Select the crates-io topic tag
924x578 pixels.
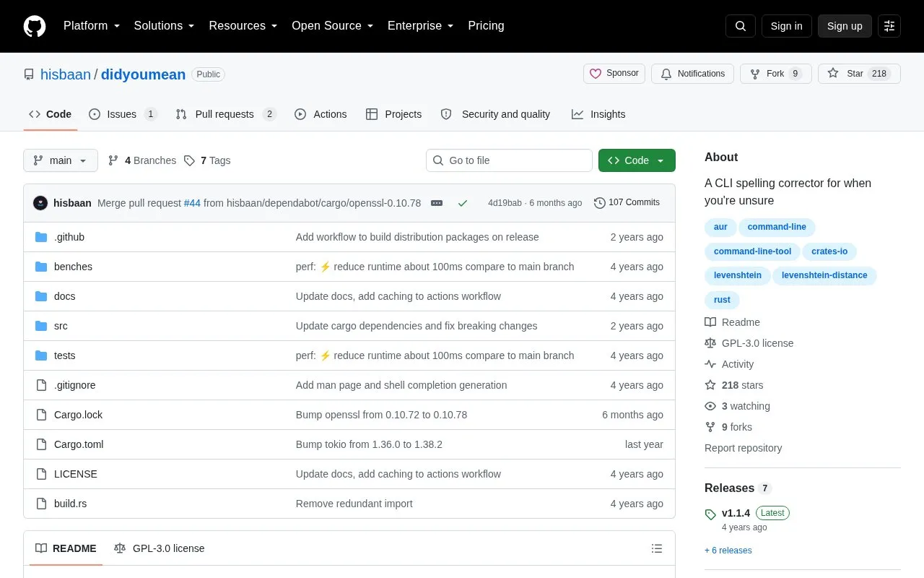pos(829,251)
